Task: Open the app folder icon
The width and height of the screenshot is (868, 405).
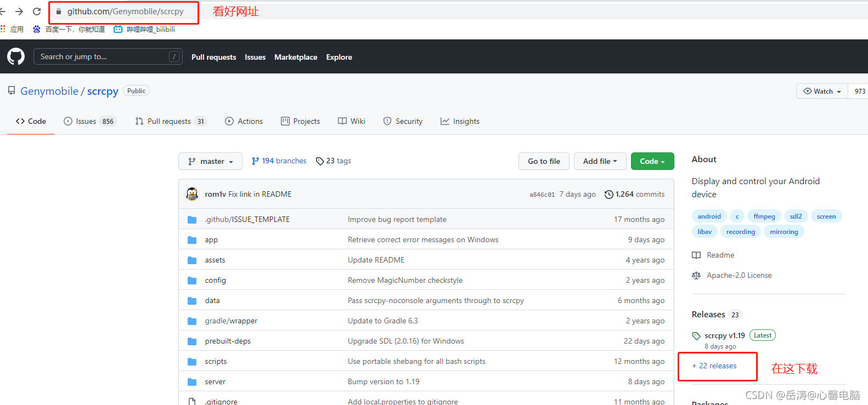Action: click(x=192, y=240)
